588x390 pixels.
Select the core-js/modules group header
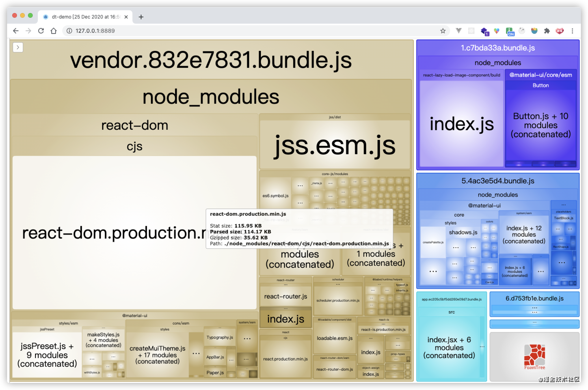(335, 174)
